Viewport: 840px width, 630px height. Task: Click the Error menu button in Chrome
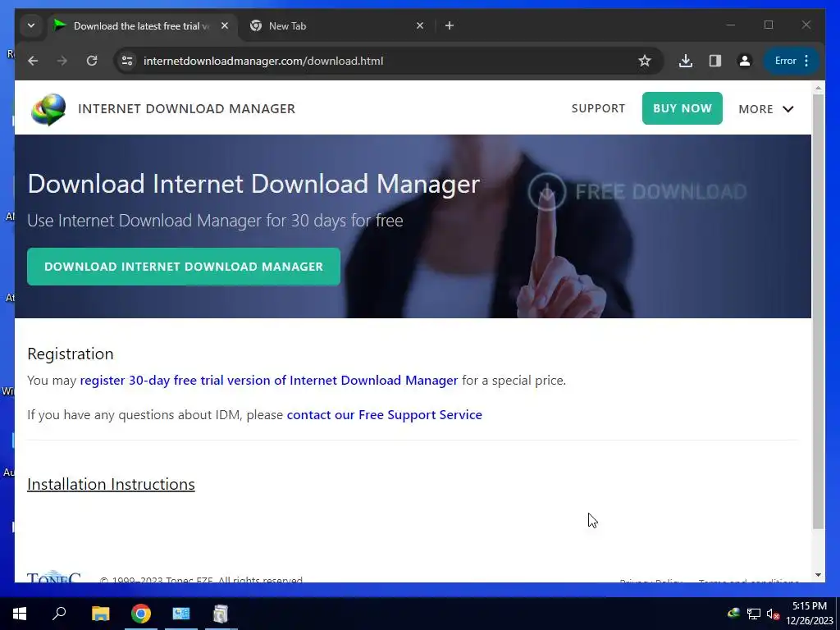tap(792, 61)
